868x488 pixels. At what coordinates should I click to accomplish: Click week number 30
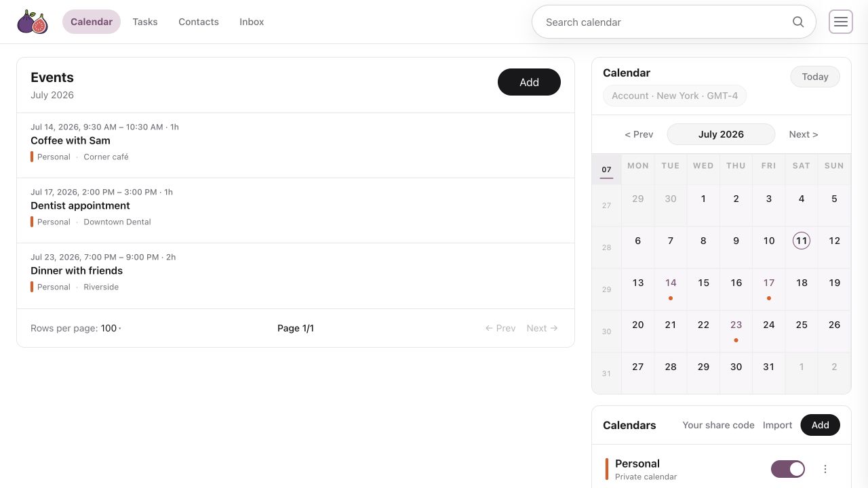pos(606,331)
